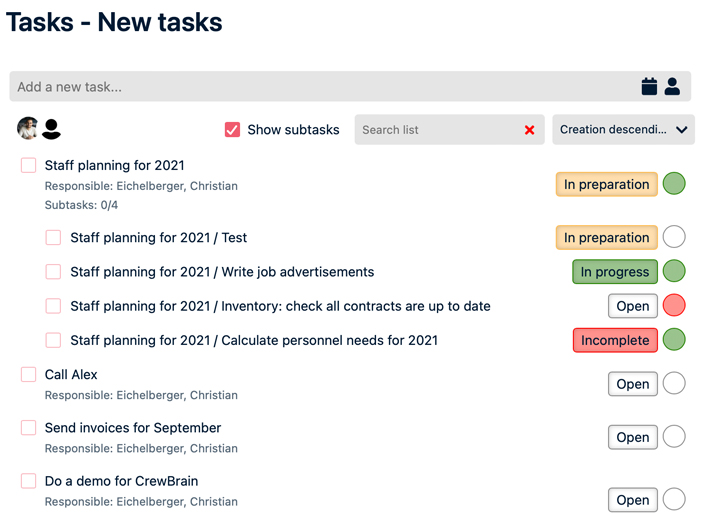Click the calendar icon in new task field
The height and width of the screenshot is (514, 704).
pyautogui.click(x=649, y=86)
